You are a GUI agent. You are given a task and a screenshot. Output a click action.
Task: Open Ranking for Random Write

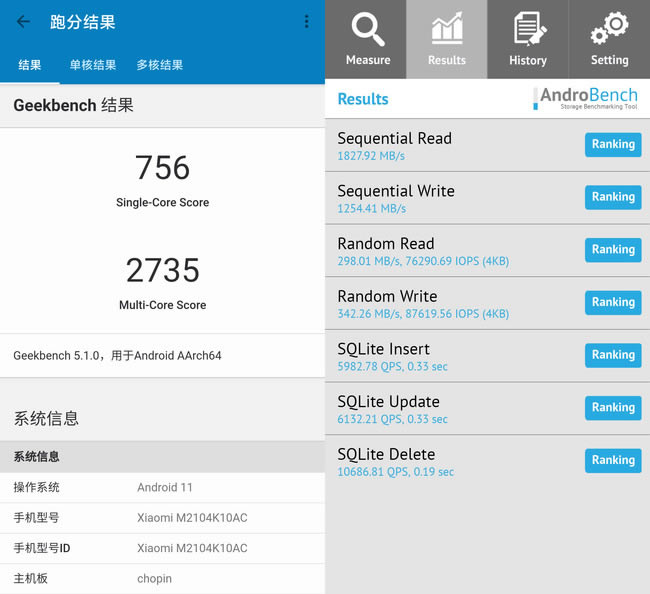[x=612, y=302]
